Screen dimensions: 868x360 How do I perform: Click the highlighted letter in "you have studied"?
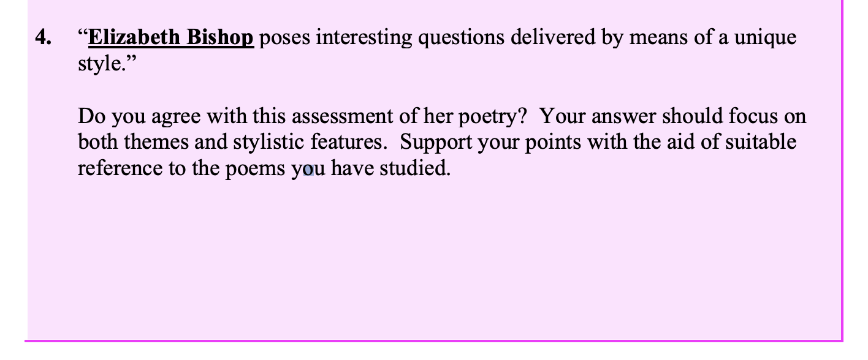(x=309, y=170)
